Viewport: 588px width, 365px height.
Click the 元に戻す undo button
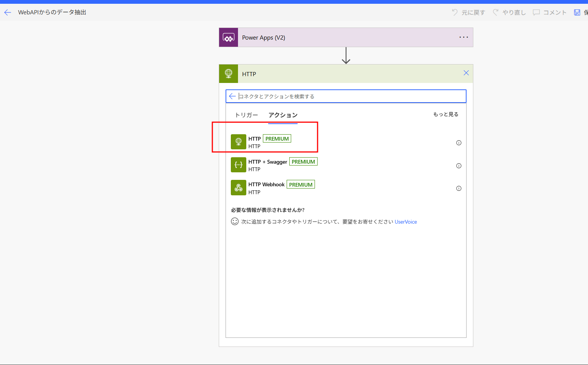468,12
